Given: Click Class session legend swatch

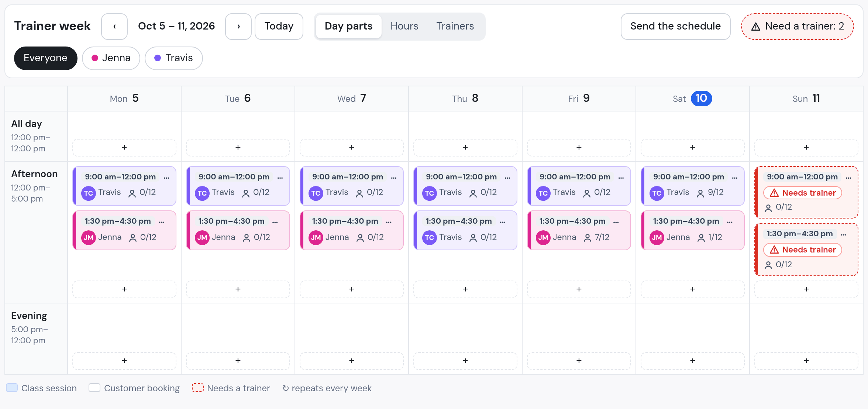Looking at the screenshot, I should pos(12,388).
